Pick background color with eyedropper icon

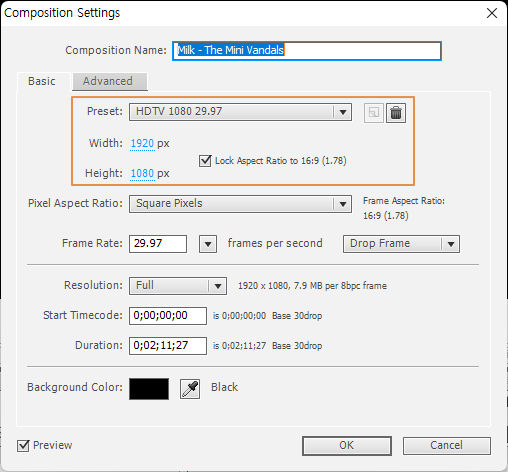(x=190, y=389)
